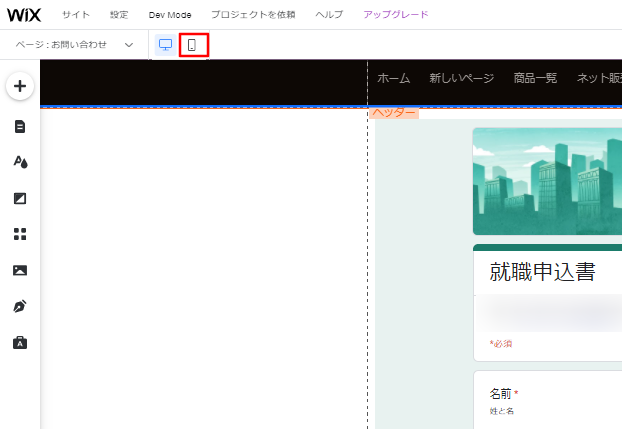Click the アップグレード link

pos(395,15)
